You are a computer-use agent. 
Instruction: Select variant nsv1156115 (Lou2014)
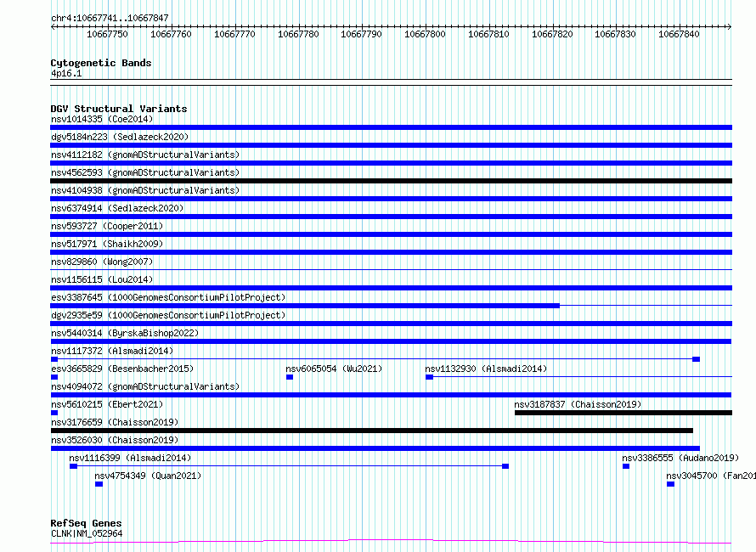pyautogui.click(x=102, y=279)
